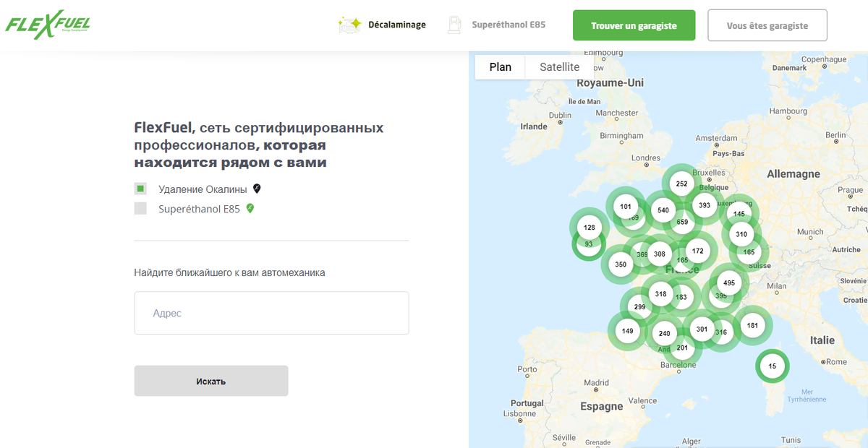The height and width of the screenshot is (448, 868).
Task: Click the Superéthanol E85 fuel pump icon
Action: (x=454, y=24)
